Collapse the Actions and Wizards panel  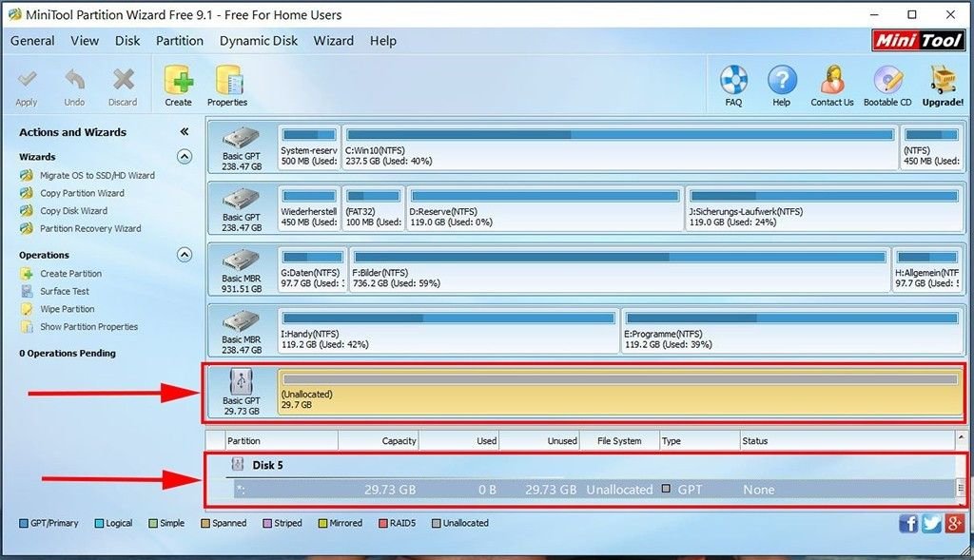click(x=185, y=131)
